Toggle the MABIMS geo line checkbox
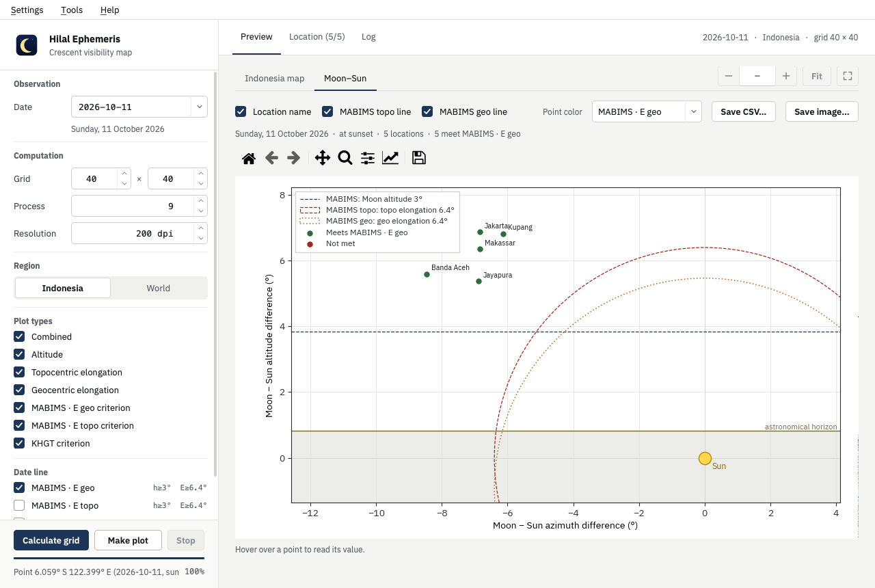 427,111
